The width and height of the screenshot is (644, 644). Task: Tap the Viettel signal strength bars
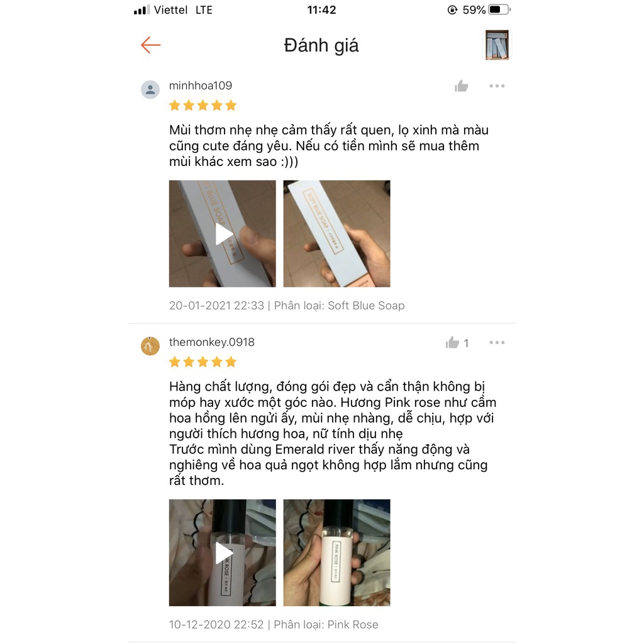coord(142,10)
